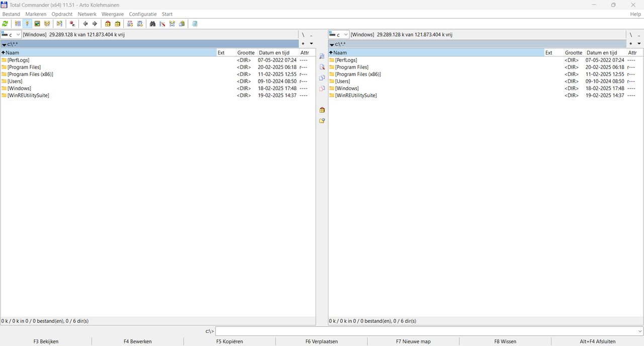The image size is (644, 346).
Task: Open the Opdracht menu
Action: pyautogui.click(x=62, y=14)
